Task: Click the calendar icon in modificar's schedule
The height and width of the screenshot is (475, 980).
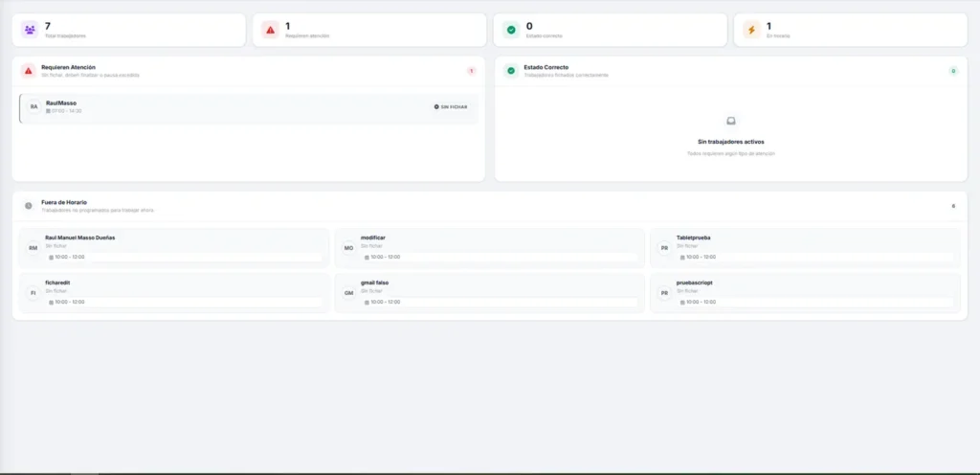Action: tap(367, 258)
